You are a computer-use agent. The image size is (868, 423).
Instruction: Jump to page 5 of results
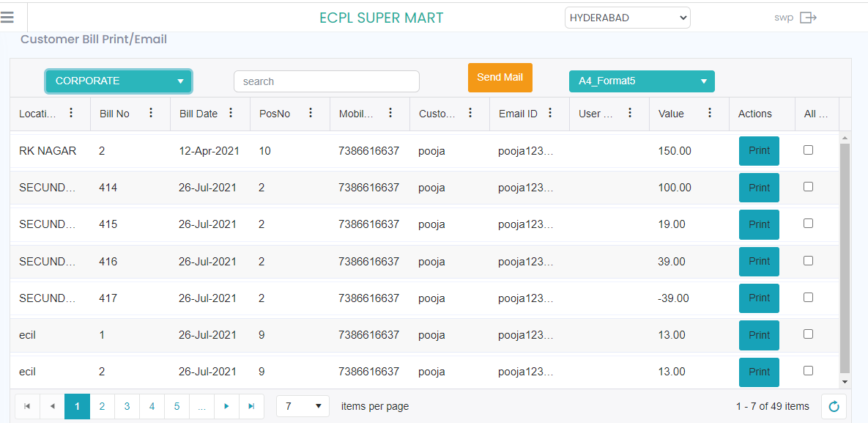(177, 406)
